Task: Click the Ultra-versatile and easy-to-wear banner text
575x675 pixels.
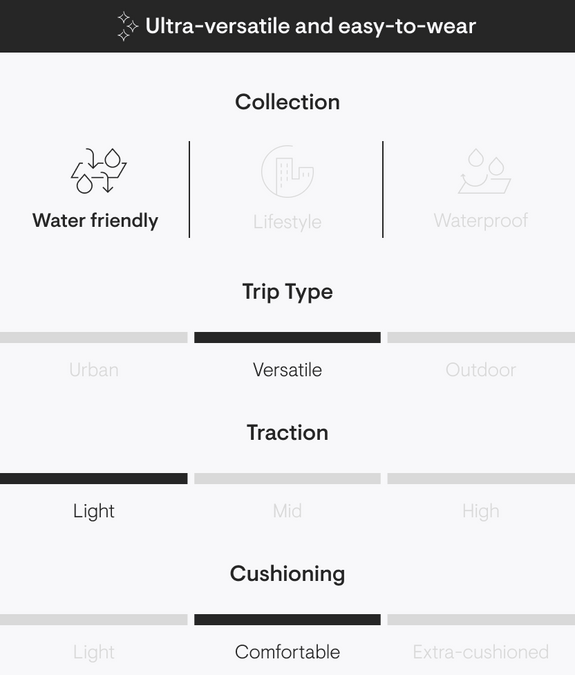Action: tap(310, 26)
